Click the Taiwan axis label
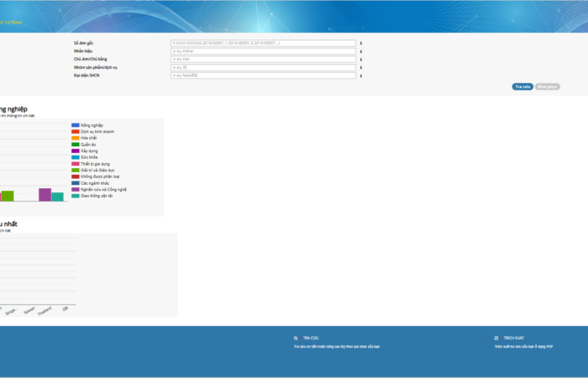 (x=29, y=311)
